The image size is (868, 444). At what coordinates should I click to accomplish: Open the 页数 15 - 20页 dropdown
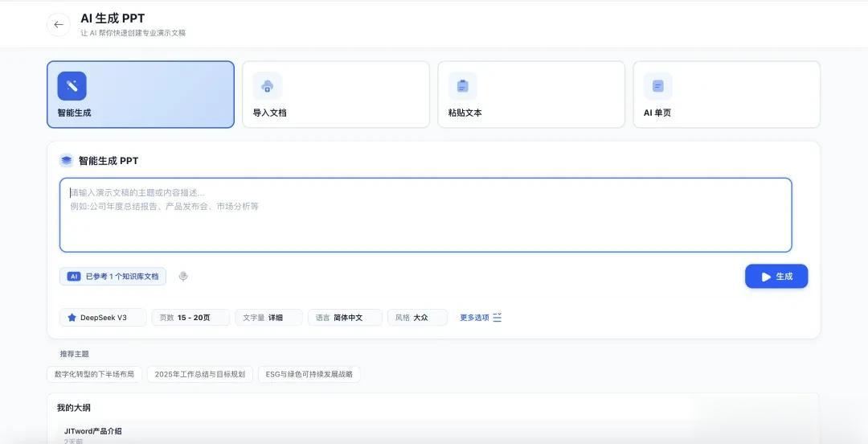click(190, 318)
